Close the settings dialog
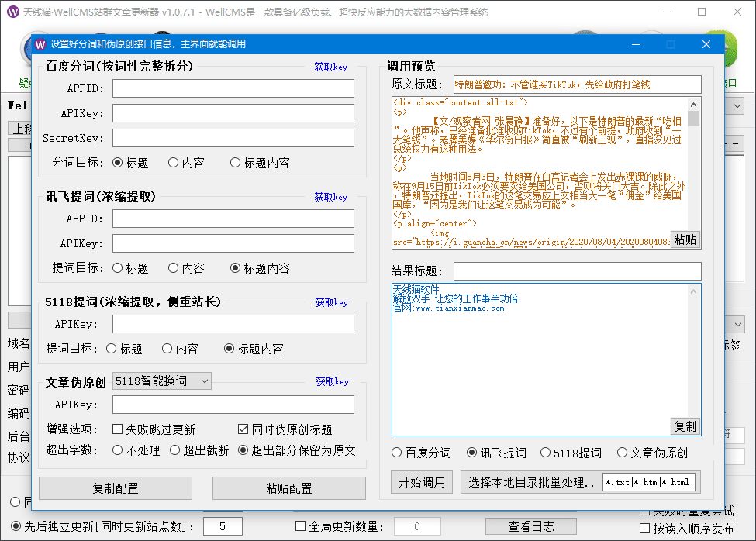 click(706, 44)
